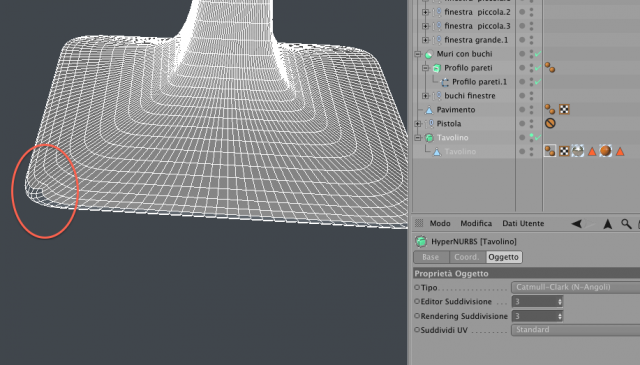Select the orange sphere material tag on Tavolino
640x365 pixels.
pos(606,151)
